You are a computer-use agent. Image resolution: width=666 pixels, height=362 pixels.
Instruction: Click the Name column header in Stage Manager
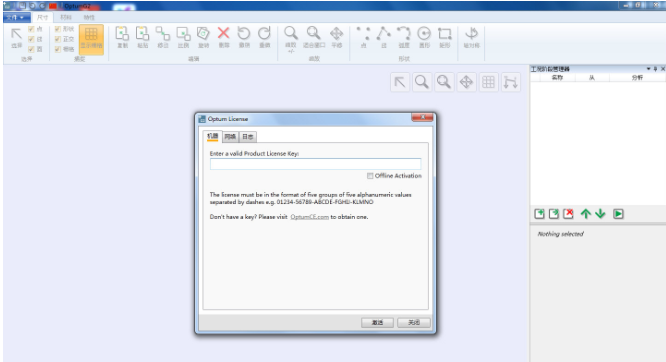coord(557,78)
